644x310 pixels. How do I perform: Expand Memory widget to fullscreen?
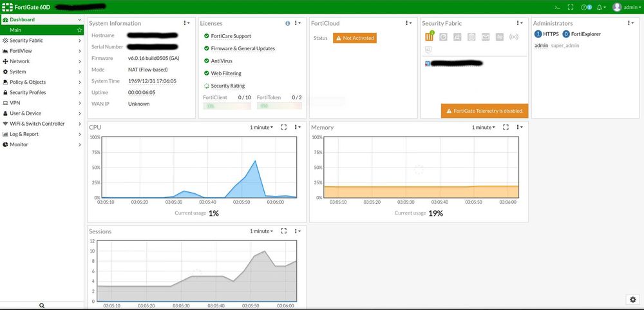tap(506, 128)
